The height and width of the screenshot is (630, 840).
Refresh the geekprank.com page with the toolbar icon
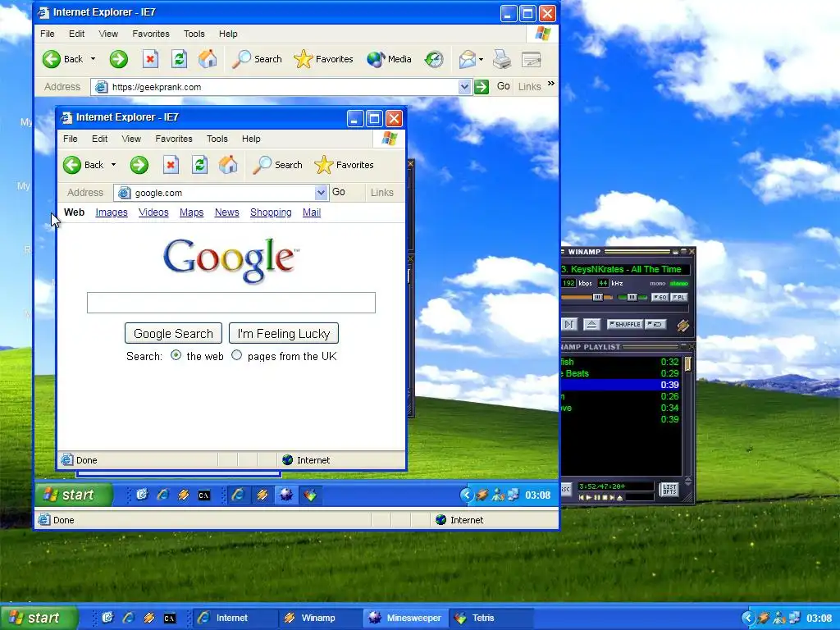coord(179,59)
